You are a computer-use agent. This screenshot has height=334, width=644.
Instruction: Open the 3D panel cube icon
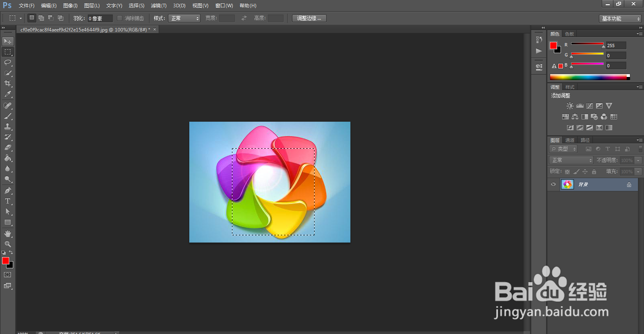point(539,67)
